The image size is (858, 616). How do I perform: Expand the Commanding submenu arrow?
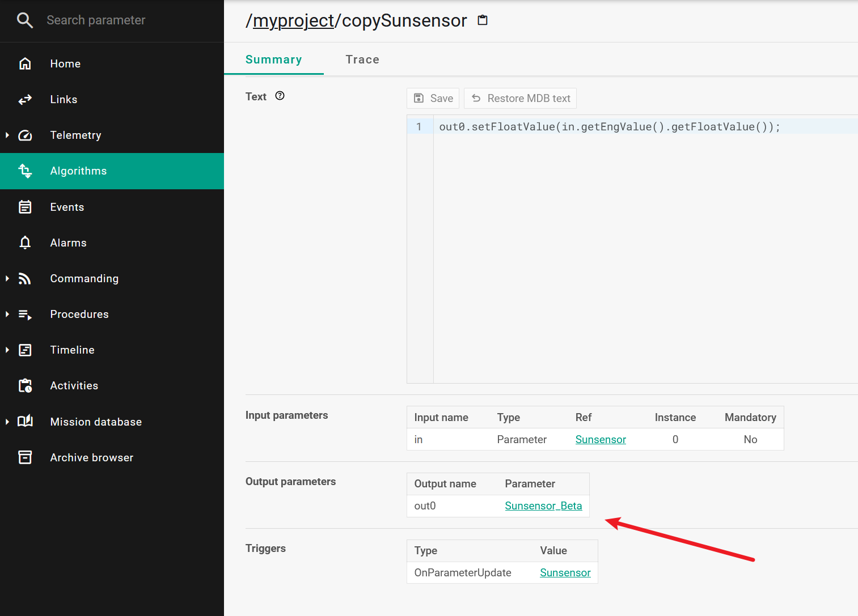pyautogui.click(x=7, y=278)
